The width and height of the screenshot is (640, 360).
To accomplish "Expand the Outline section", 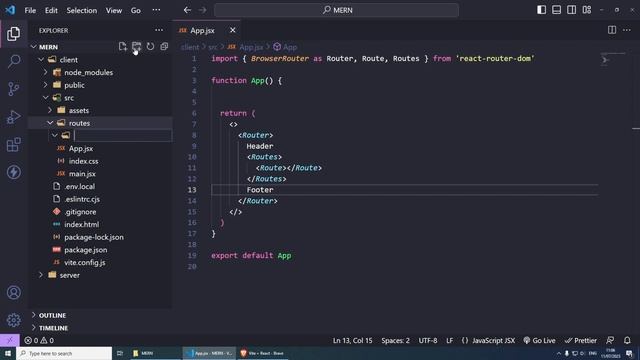I will (x=52, y=315).
